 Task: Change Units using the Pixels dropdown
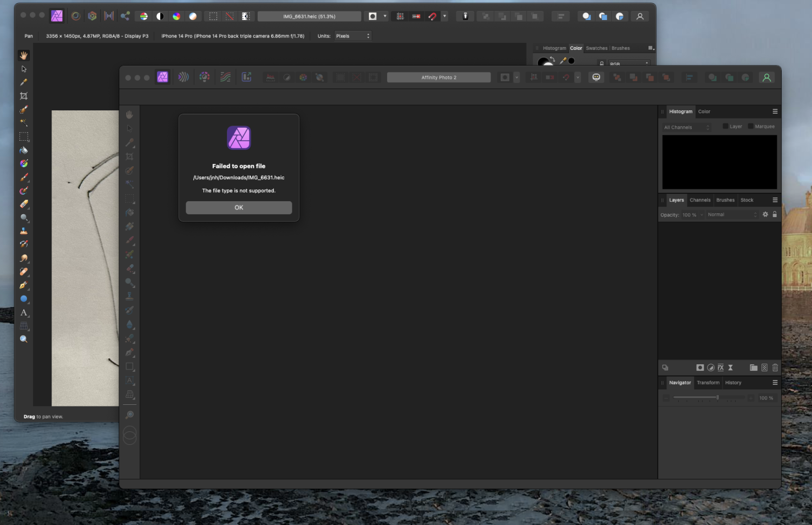coord(352,36)
